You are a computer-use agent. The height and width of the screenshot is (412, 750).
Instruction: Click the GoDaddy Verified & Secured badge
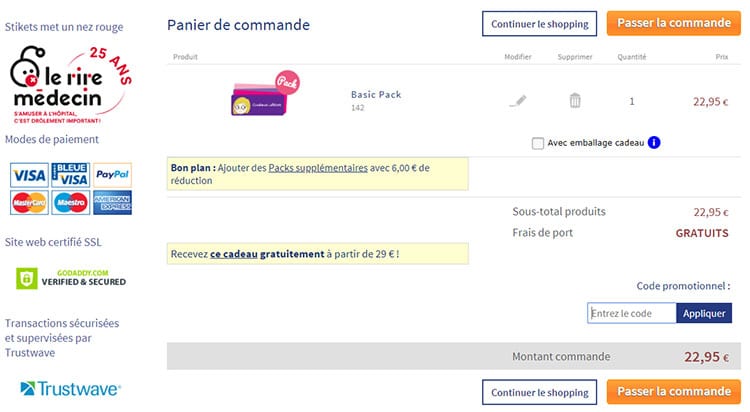[70, 277]
